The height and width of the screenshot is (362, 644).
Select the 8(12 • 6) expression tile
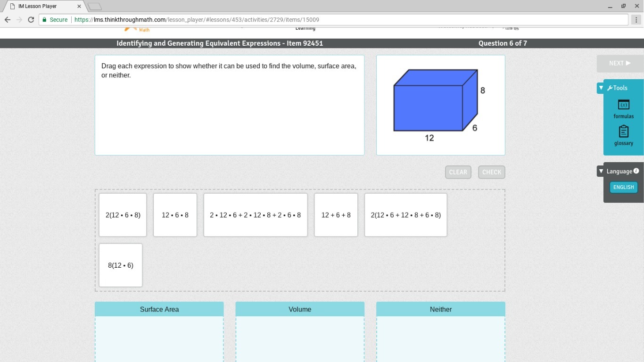click(x=121, y=265)
